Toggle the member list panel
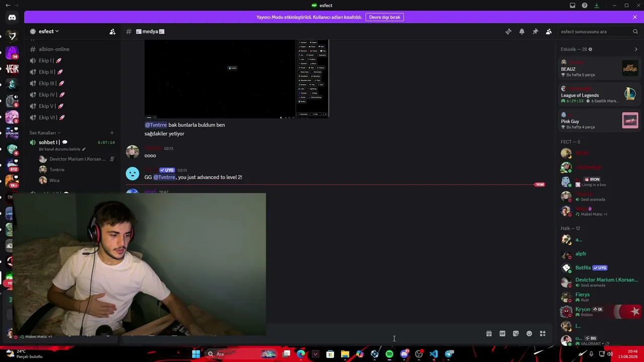Screen dimensions: 644x362 (549, 32)
